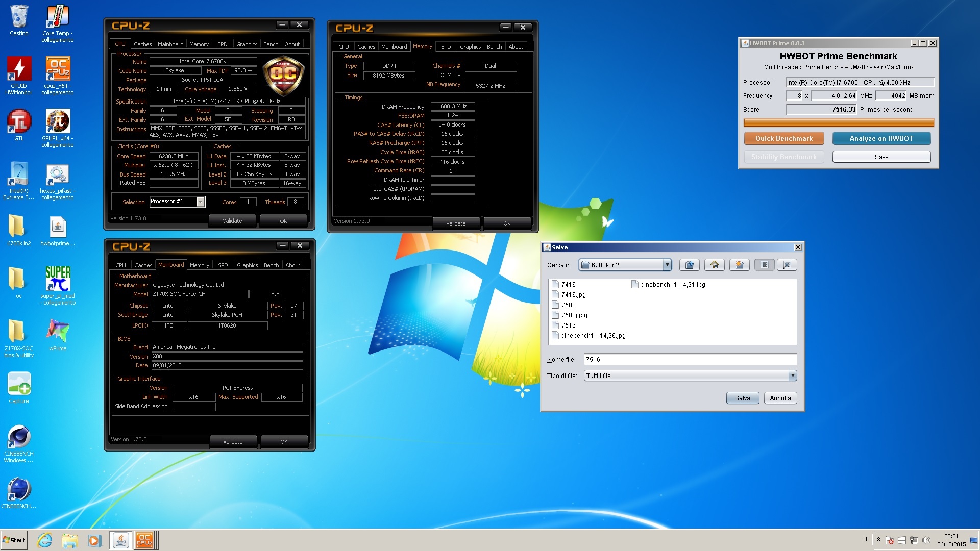The height and width of the screenshot is (551, 980).
Task: Launch hexus_pifast desktop shortcut
Action: [x=58, y=181]
